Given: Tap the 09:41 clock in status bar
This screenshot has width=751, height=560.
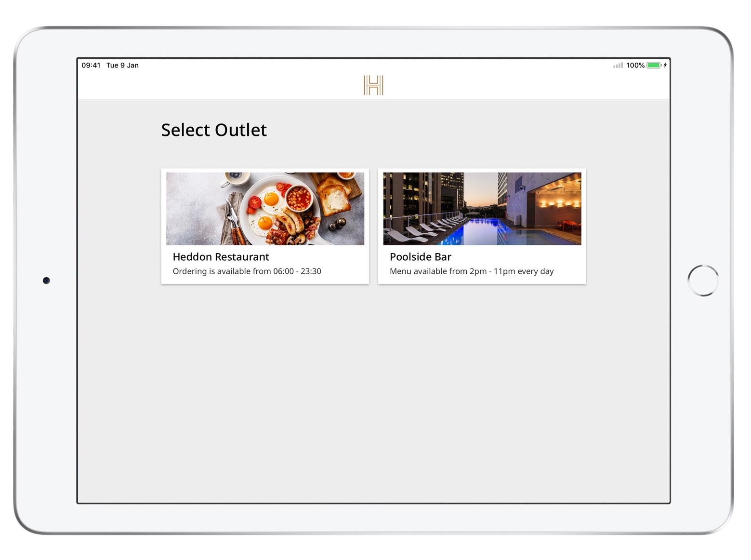Looking at the screenshot, I should 91,65.
